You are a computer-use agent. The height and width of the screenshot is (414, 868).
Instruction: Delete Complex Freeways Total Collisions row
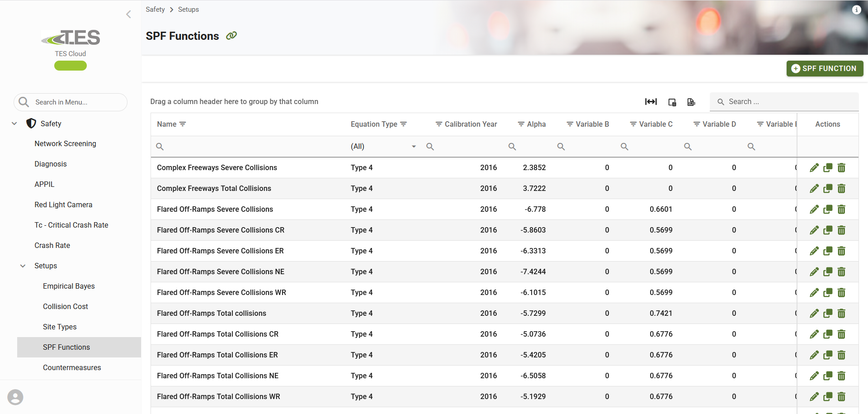[x=841, y=189]
